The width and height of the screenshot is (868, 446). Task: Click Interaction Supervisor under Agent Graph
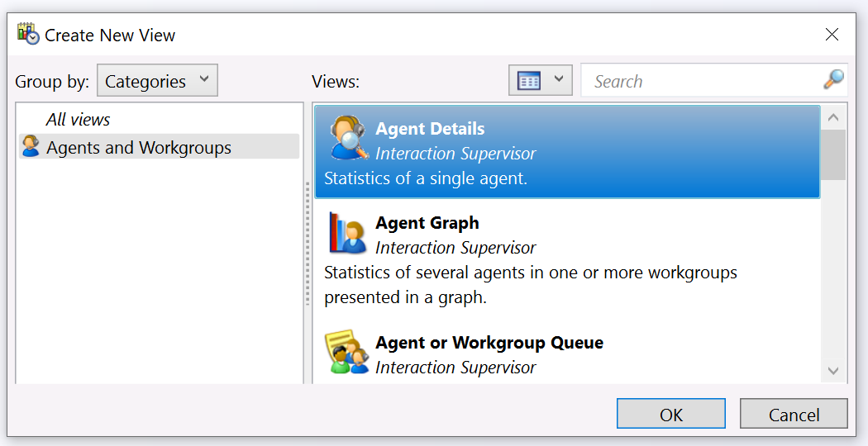pyautogui.click(x=455, y=247)
